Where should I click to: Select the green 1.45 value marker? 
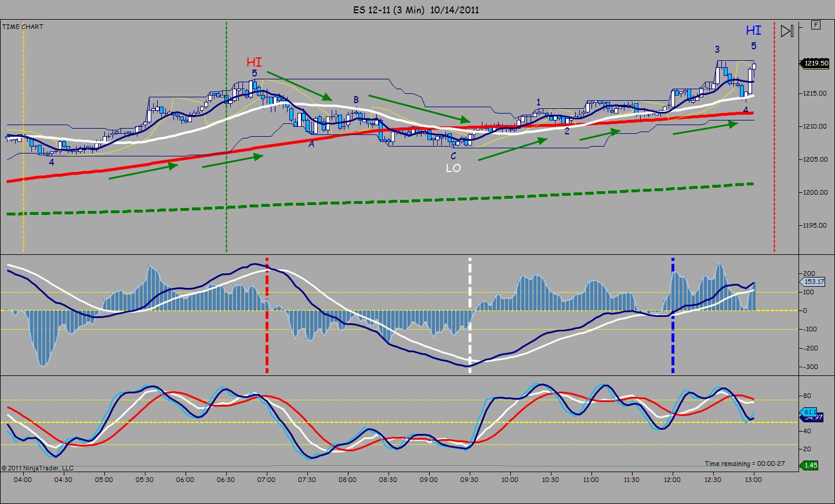pos(810,465)
